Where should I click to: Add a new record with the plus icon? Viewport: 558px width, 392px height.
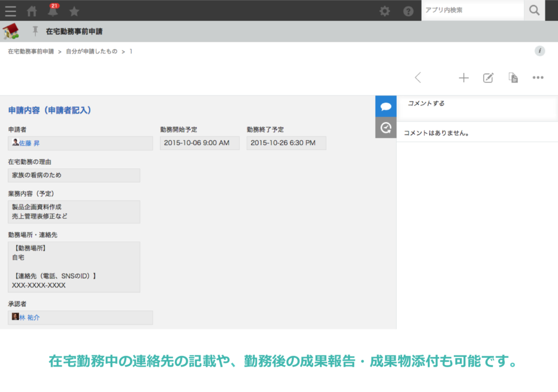(x=464, y=77)
